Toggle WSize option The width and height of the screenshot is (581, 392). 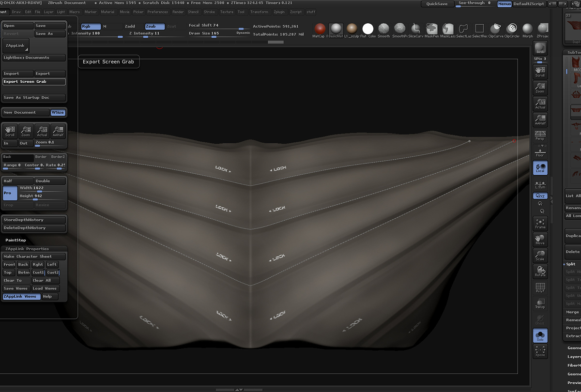(x=58, y=112)
